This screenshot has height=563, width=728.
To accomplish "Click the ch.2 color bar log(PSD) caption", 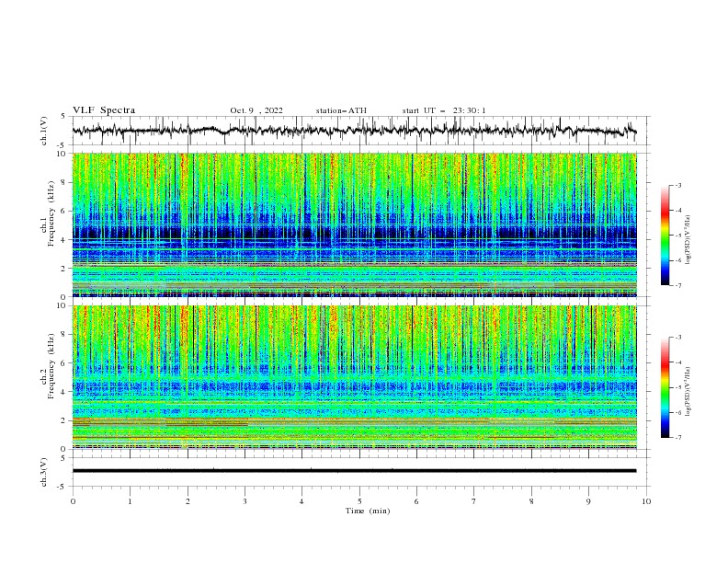I will point(689,391).
